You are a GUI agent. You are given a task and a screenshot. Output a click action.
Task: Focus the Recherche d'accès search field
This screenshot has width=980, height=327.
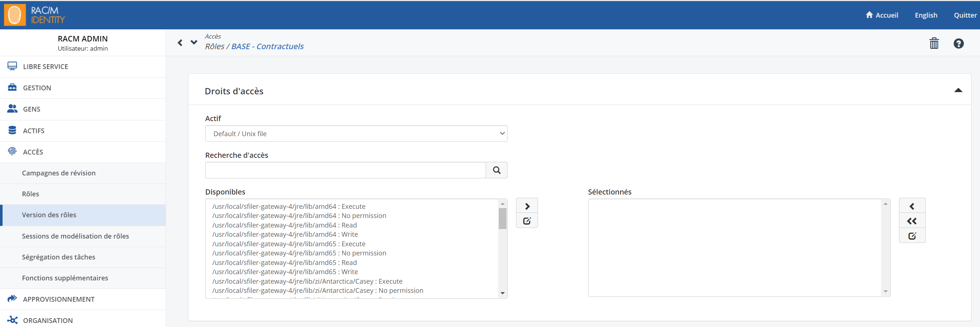point(346,170)
